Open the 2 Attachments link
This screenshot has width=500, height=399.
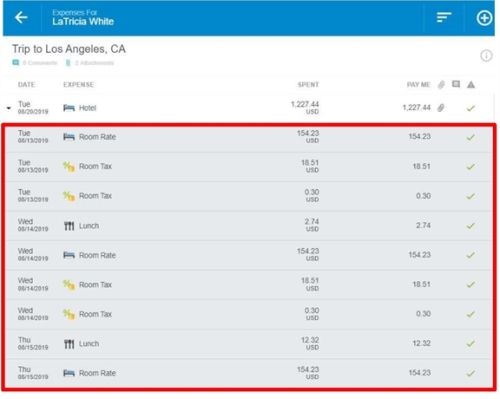tap(90, 63)
